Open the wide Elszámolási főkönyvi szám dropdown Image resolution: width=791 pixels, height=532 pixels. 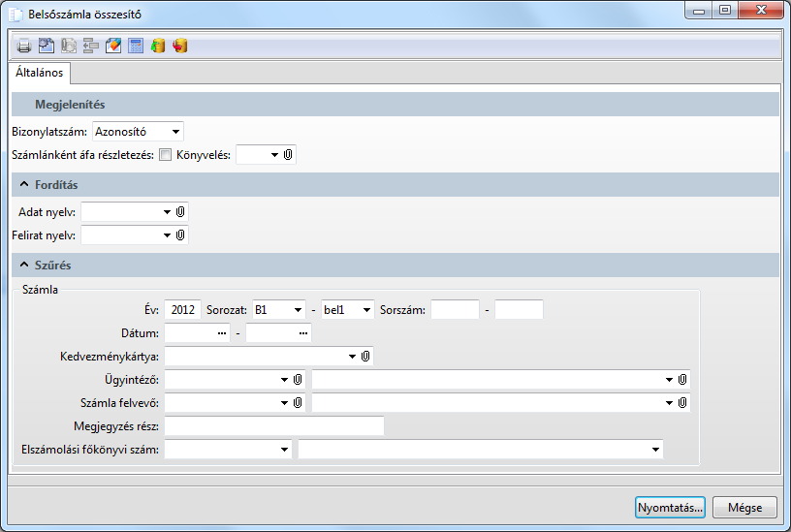click(x=656, y=450)
